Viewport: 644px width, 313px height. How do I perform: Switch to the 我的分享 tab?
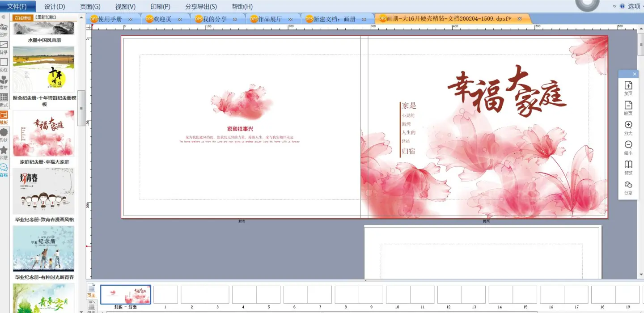215,19
